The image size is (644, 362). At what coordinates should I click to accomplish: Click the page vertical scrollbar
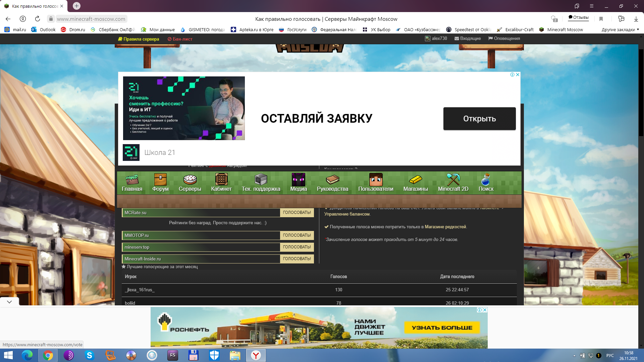pyautogui.click(x=641, y=92)
